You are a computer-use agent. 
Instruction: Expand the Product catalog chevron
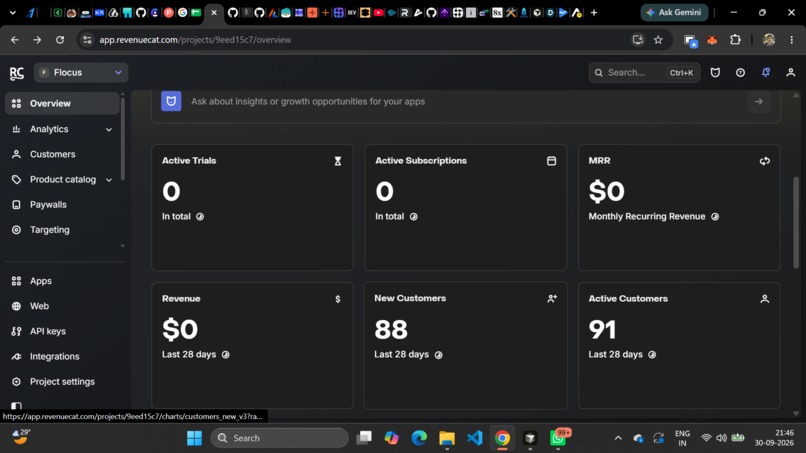click(x=109, y=180)
